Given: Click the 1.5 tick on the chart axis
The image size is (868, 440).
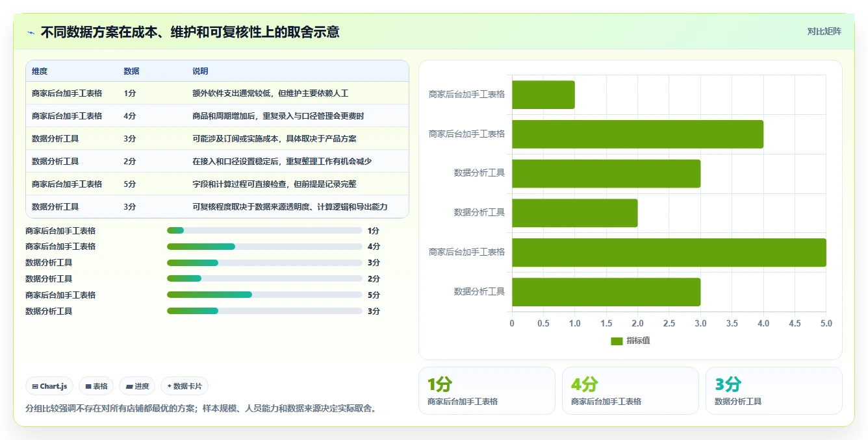Looking at the screenshot, I should [x=606, y=323].
